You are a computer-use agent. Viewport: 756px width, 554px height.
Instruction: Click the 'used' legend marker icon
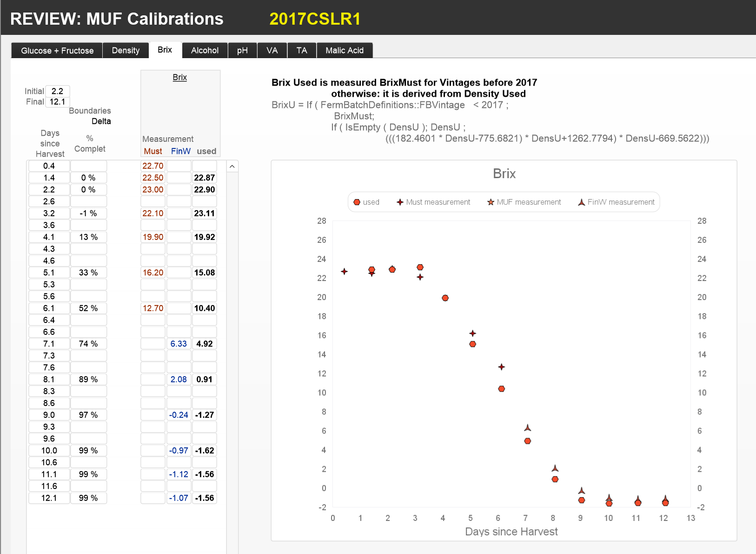tap(357, 202)
